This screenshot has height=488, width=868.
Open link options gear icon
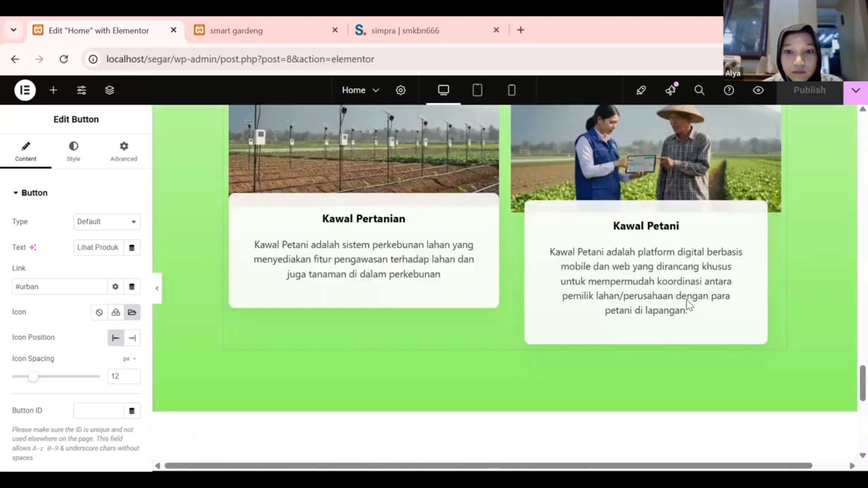pos(115,286)
